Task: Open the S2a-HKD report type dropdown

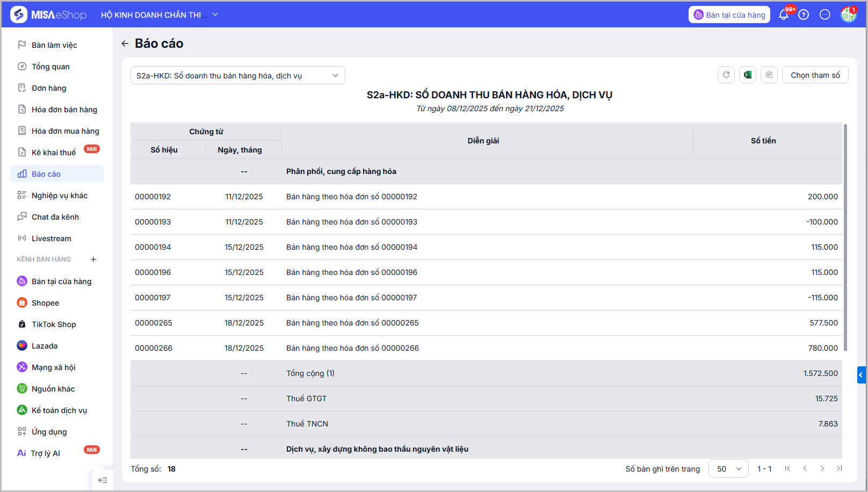Action: pyautogui.click(x=237, y=76)
